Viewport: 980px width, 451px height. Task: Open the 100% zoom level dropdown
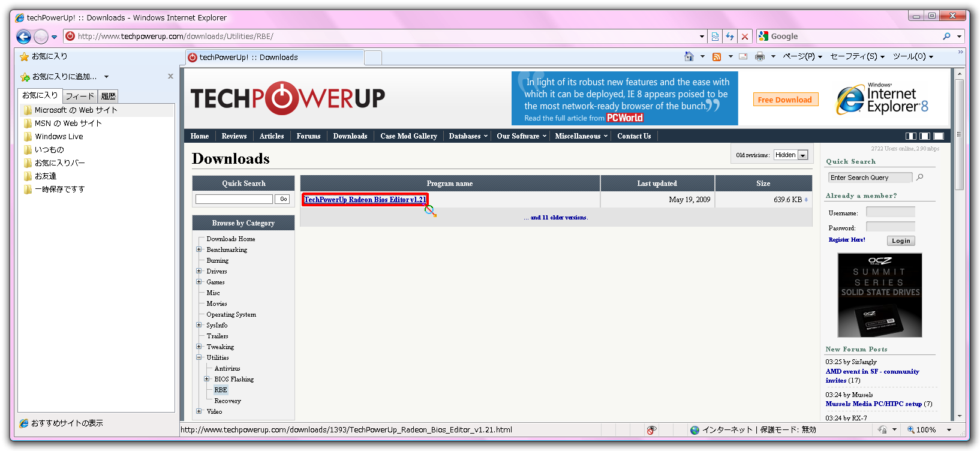(949, 430)
